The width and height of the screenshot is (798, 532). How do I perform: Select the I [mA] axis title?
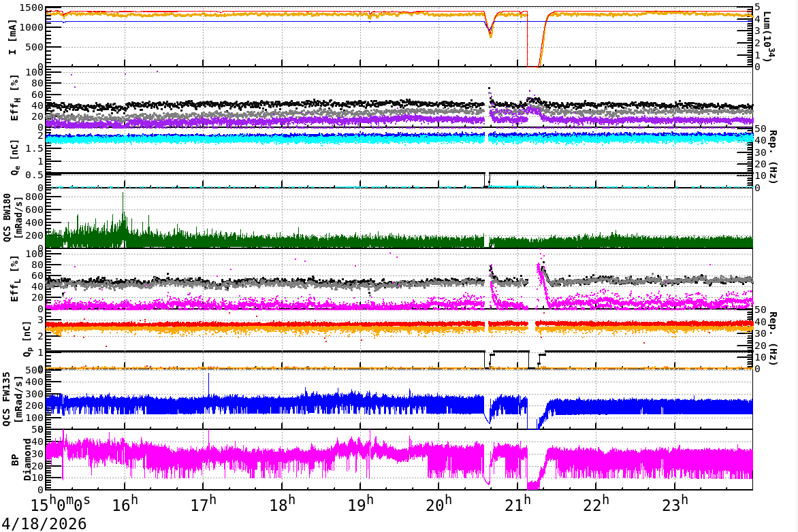click(13, 37)
